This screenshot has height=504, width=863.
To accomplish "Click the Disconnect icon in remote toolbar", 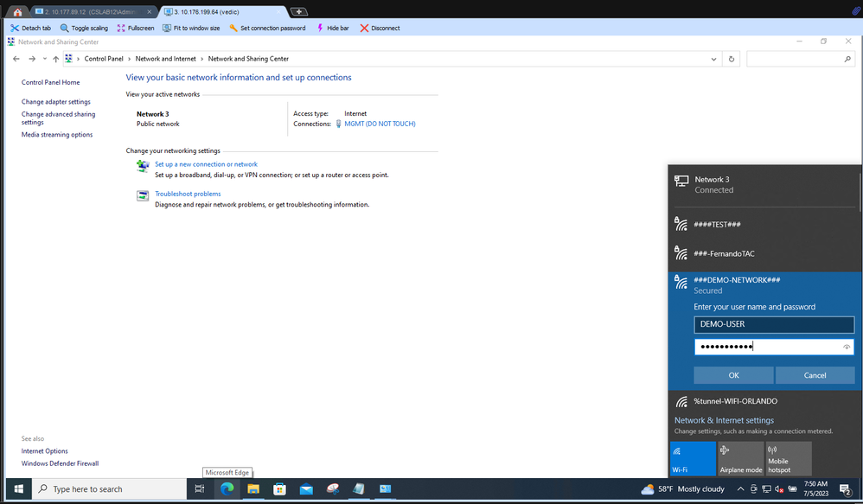I will click(364, 28).
